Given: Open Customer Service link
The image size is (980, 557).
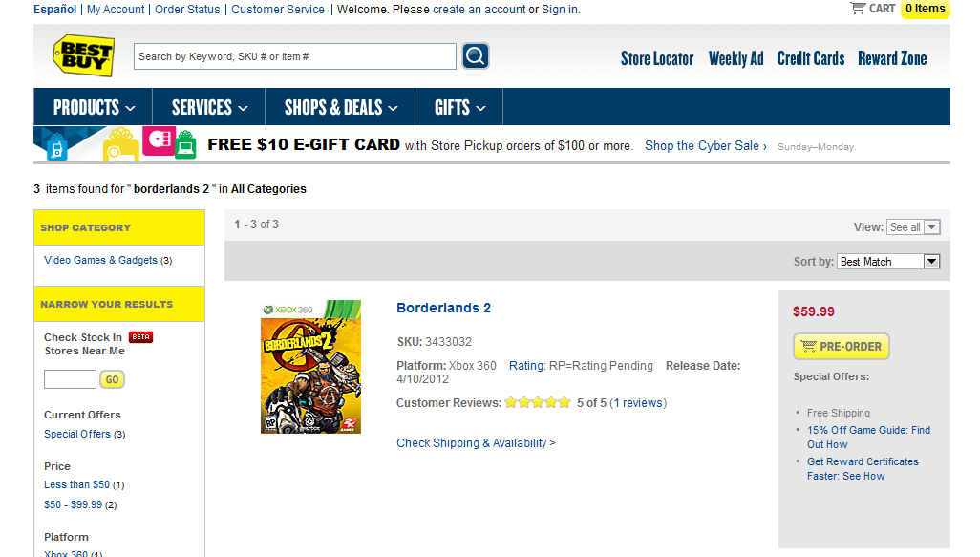Looking at the screenshot, I should click(x=278, y=10).
